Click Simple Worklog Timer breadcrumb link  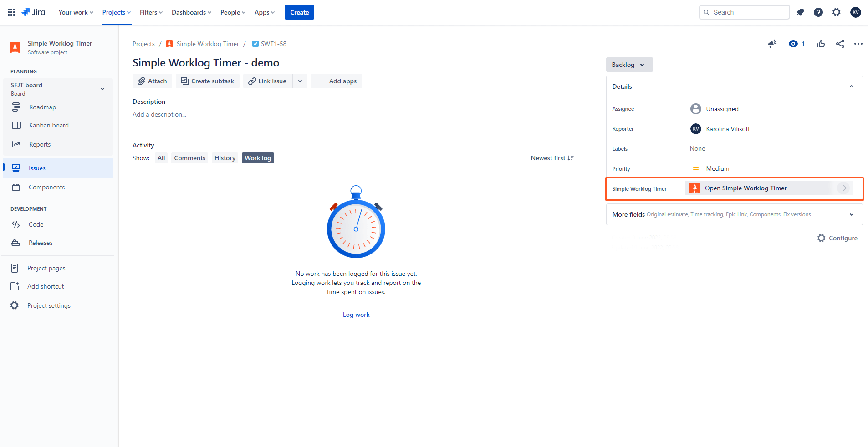click(208, 44)
